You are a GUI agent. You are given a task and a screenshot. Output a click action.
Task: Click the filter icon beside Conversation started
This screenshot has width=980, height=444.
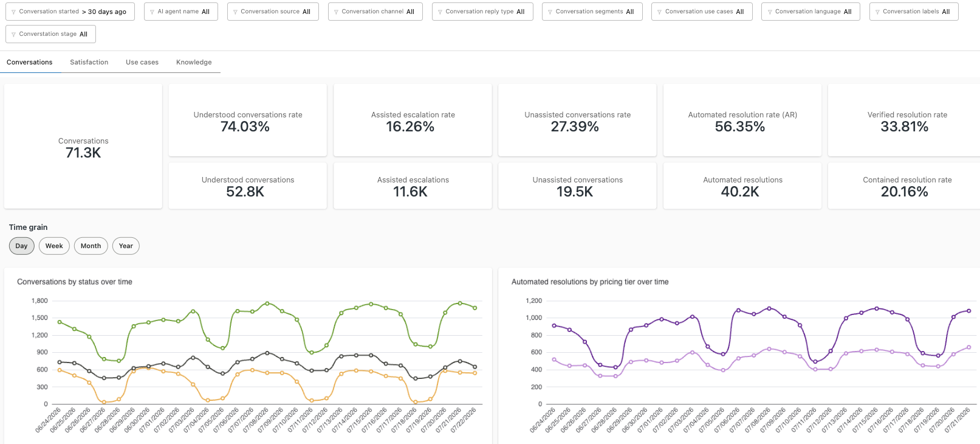click(x=13, y=12)
